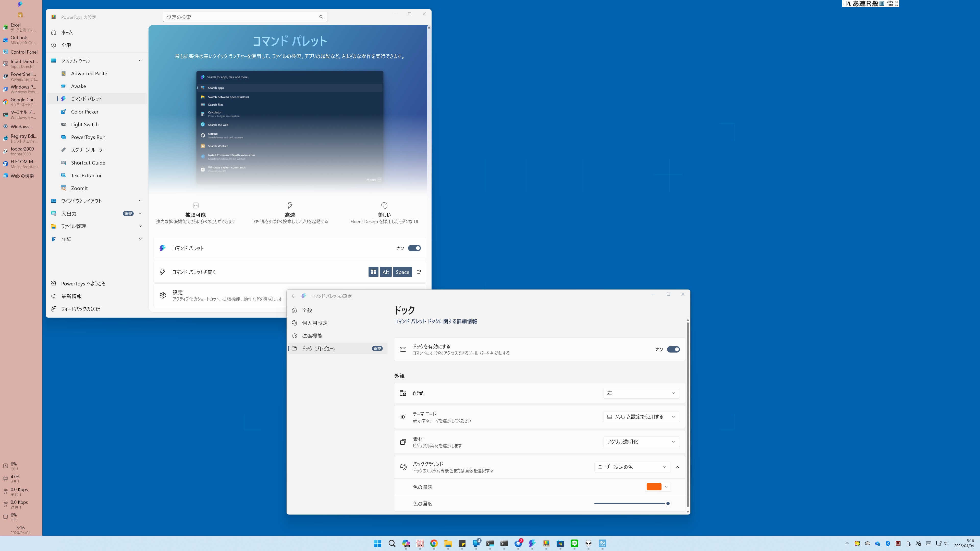Open the 配置 dropdown showing 左
This screenshot has width=980, height=551.
(x=641, y=393)
